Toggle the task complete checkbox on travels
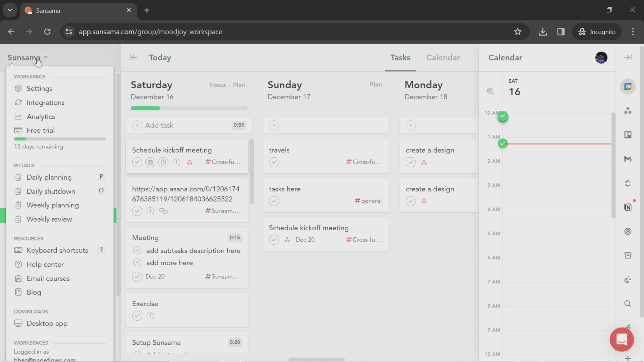This screenshot has width=644, height=362. point(274,162)
